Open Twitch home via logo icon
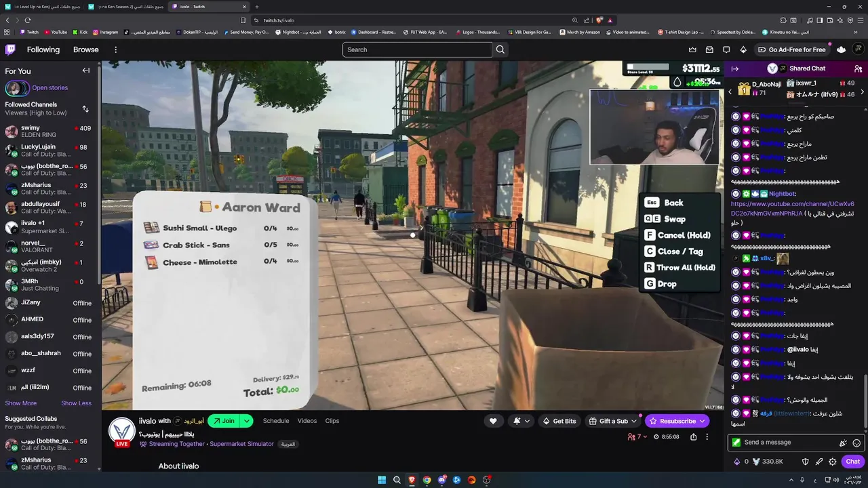The image size is (868, 488). (x=10, y=49)
